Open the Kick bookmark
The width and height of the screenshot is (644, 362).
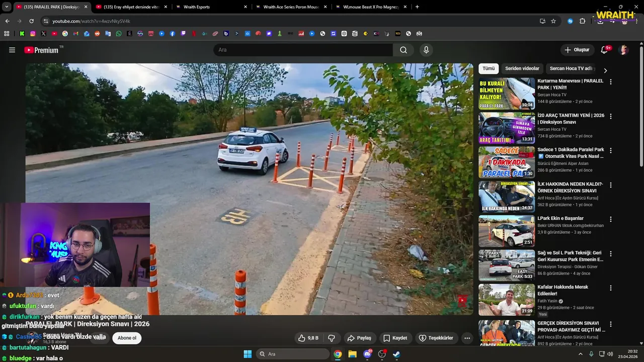click(22, 34)
